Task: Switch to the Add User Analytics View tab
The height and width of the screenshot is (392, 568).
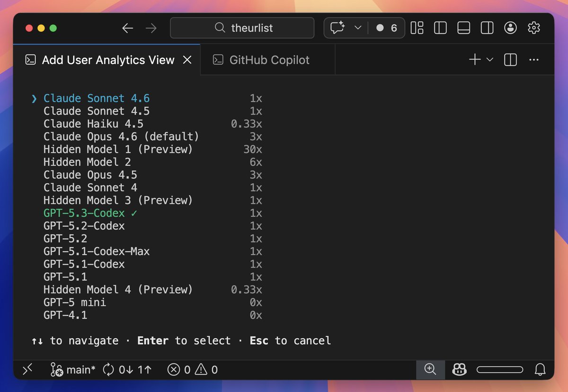Action: click(108, 60)
